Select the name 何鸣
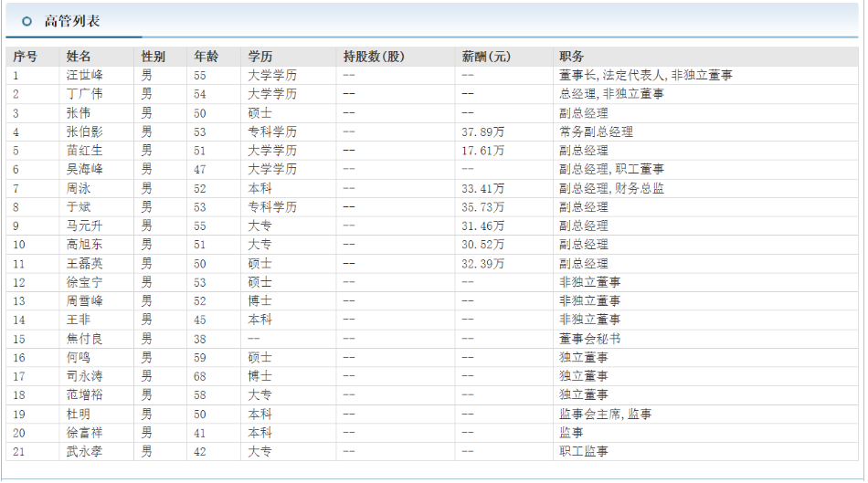This screenshot has height=483, width=868. 79,357
